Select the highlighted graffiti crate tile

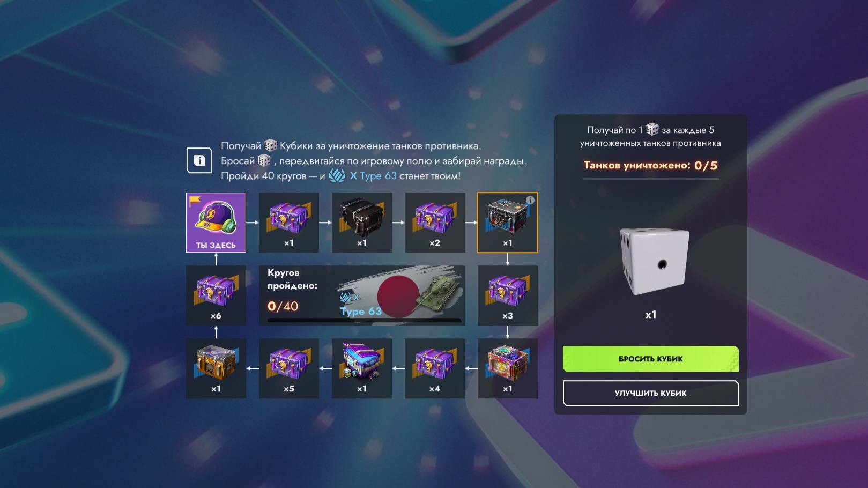[508, 223]
